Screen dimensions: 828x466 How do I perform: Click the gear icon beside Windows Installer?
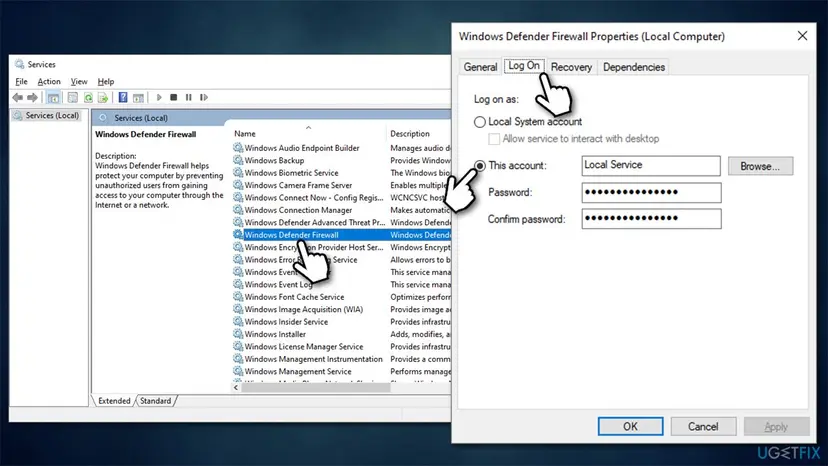(238, 334)
